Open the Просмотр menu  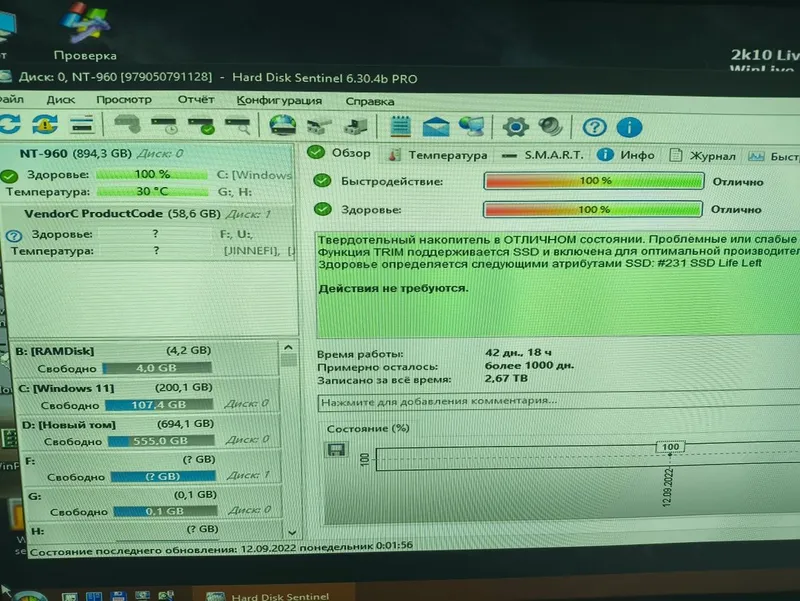coord(124,99)
